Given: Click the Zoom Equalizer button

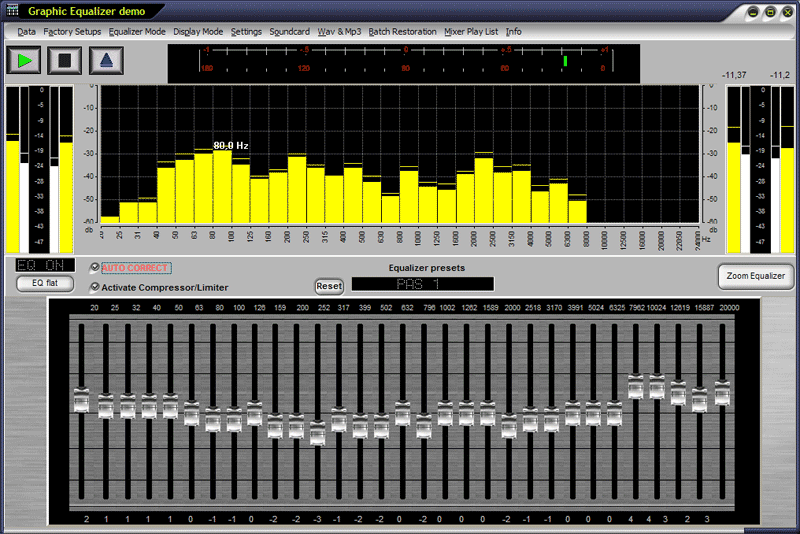Looking at the screenshot, I should coord(756,276).
